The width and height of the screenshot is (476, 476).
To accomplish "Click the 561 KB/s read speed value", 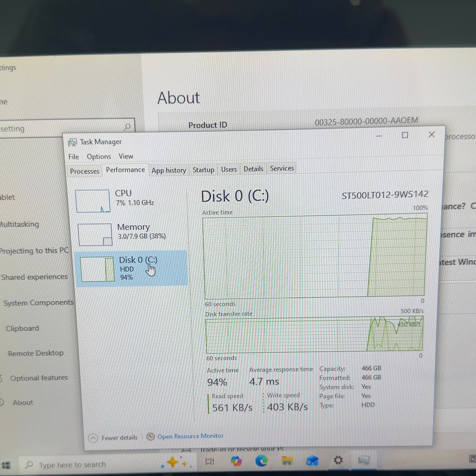I will coord(232,408).
